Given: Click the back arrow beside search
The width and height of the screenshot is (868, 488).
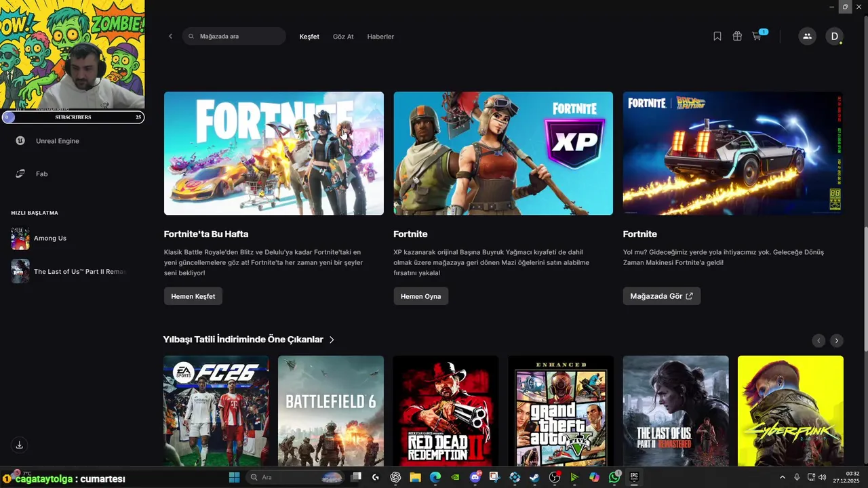Looking at the screenshot, I should 170,37.
